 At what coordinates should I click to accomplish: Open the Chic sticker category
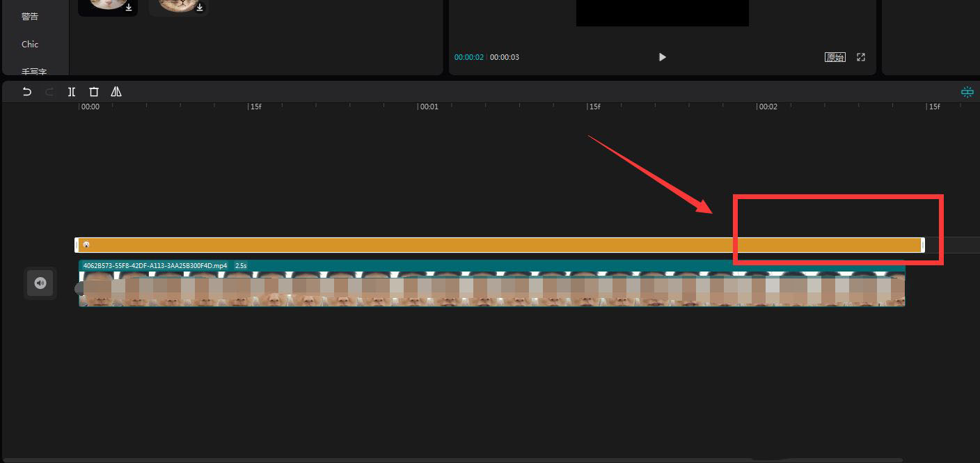click(30, 44)
